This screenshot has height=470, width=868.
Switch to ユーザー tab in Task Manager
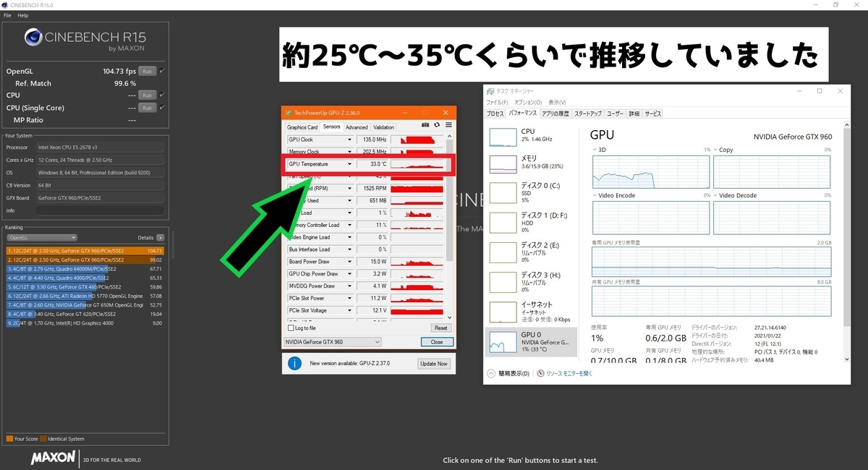615,114
